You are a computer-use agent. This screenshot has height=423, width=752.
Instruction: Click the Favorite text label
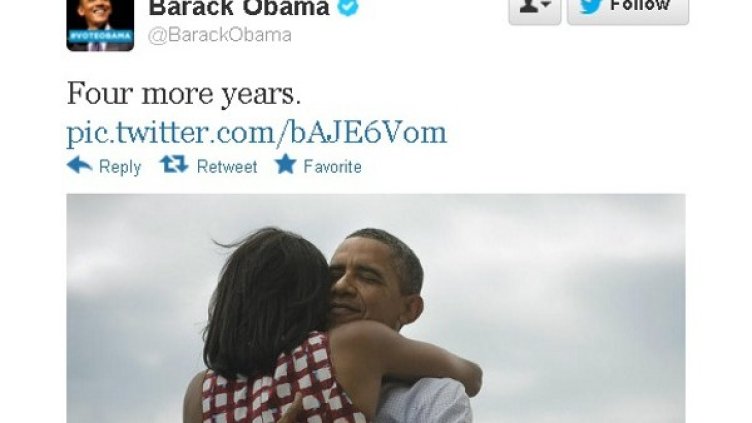click(332, 166)
